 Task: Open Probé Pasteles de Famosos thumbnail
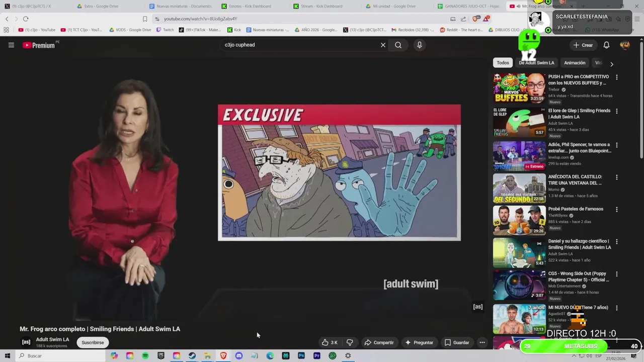coord(519,220)
